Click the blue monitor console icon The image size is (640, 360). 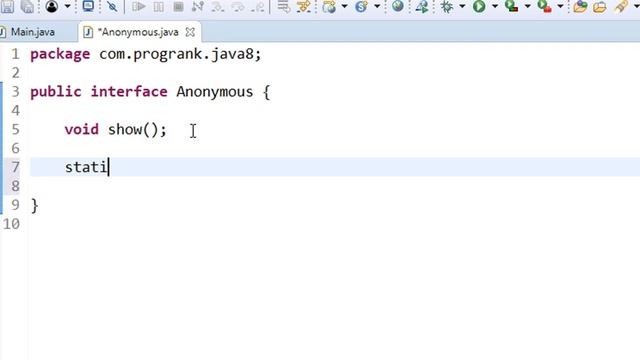[x=88, y=6]
